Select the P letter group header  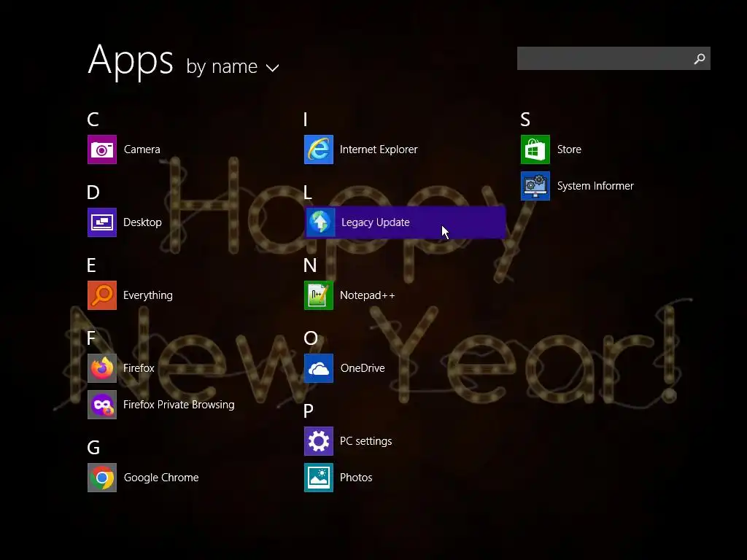[309, 411]
